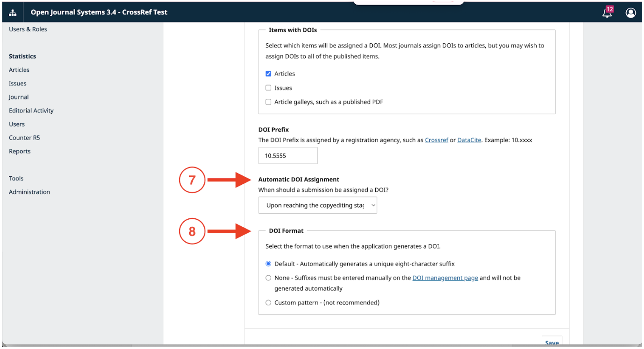Viewport: 644px width, 349px height.
Task: Uncheck the Articles checkbox
Action: tap(268, 74)
